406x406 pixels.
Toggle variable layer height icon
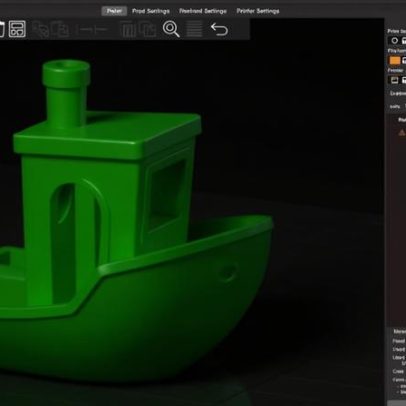pos(194,29)
